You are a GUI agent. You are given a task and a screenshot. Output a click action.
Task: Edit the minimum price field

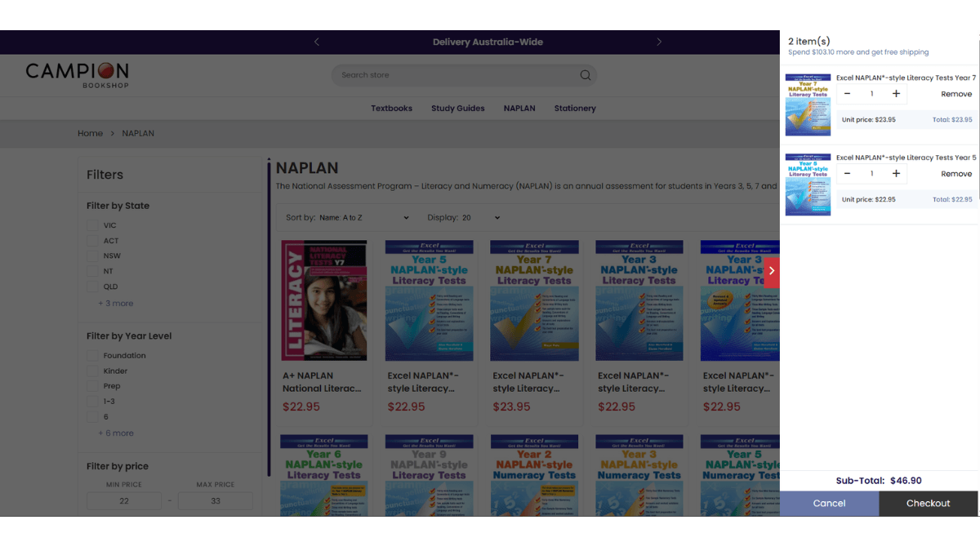124,501
